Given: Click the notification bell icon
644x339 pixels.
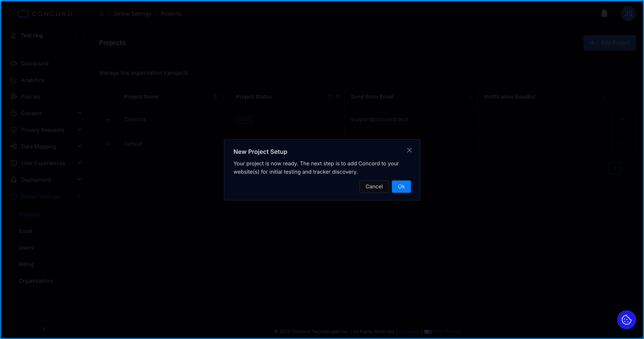Looking at the screenshot, I should click(604, 13).
